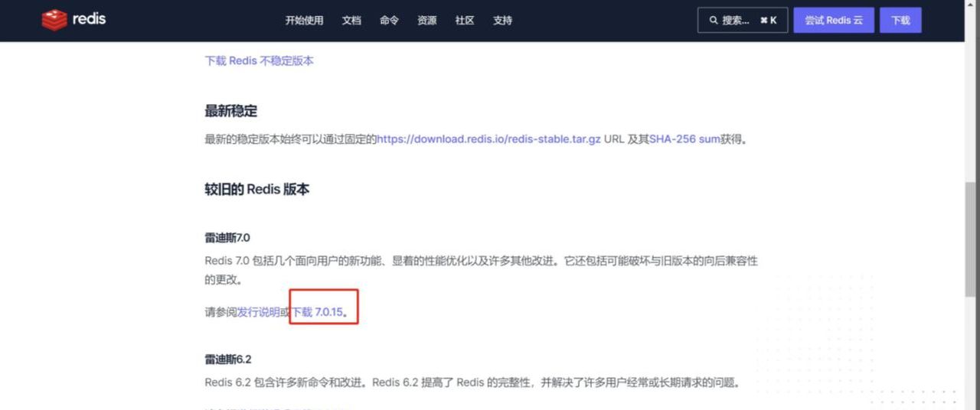Open 下载 Redis 不稳定版本 link

259,60
